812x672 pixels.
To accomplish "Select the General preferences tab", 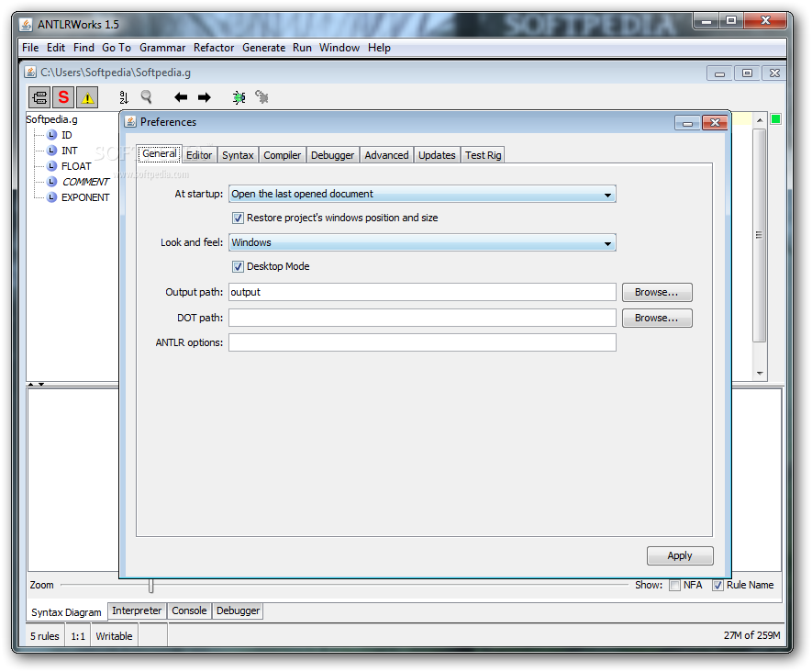I will pos(160,153).
